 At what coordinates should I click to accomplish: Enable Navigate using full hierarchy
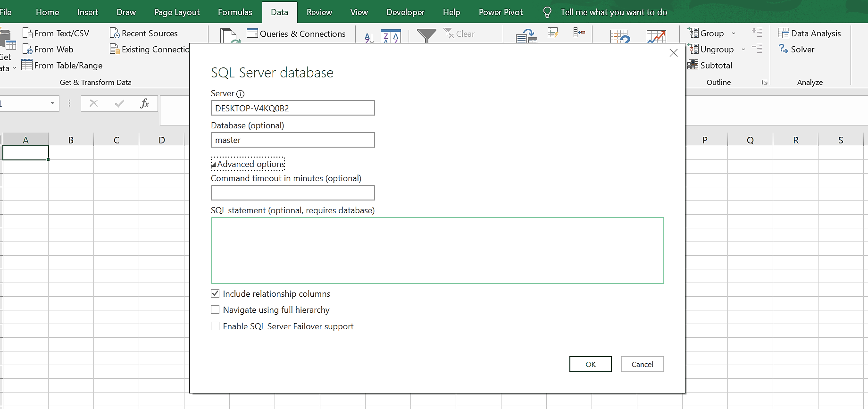215,309
